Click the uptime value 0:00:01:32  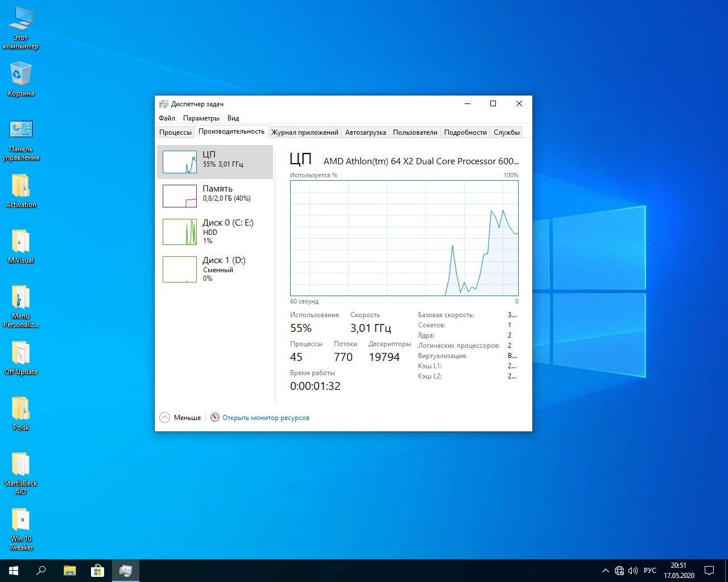[x=315, y=386]
